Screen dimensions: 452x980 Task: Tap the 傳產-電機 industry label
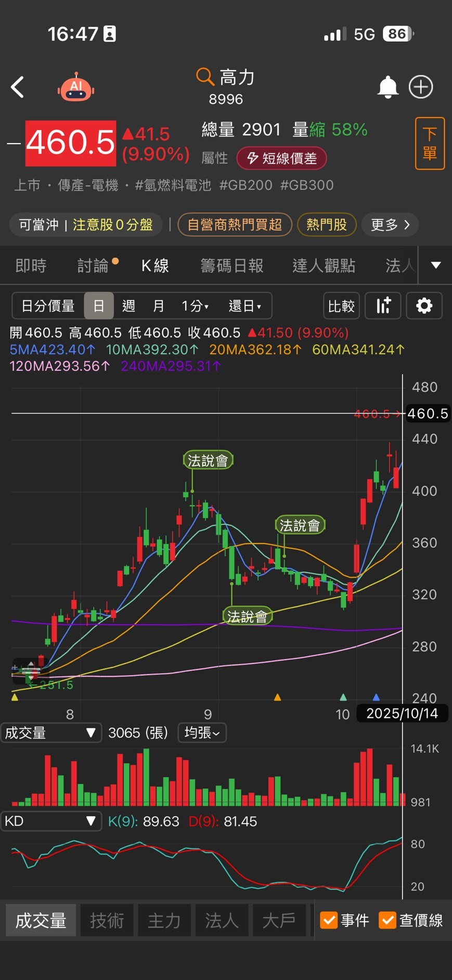pos(88,185)
